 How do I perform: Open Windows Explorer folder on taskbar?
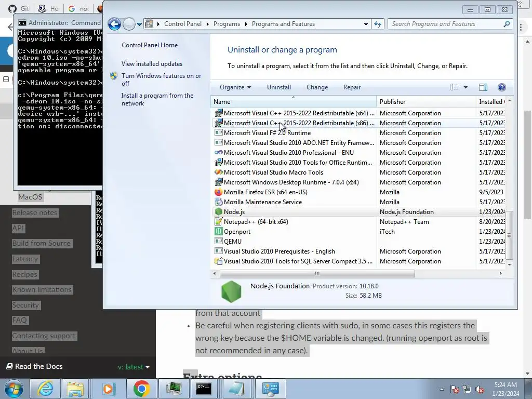pyautogui.click(x=75, y=389)
